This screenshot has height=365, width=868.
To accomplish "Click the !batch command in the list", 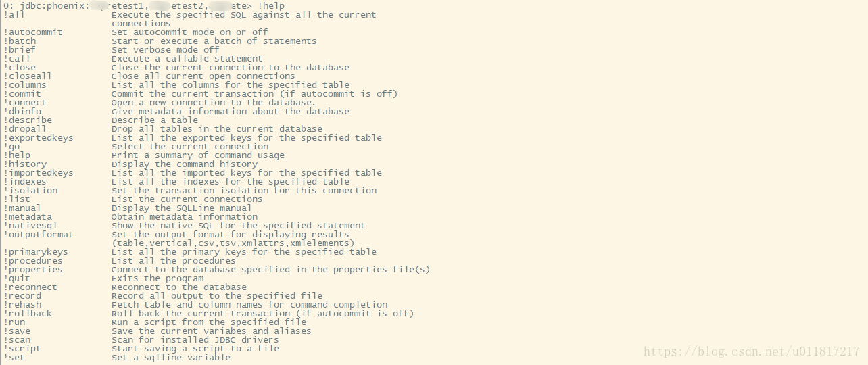I will [x=20, y=41].
